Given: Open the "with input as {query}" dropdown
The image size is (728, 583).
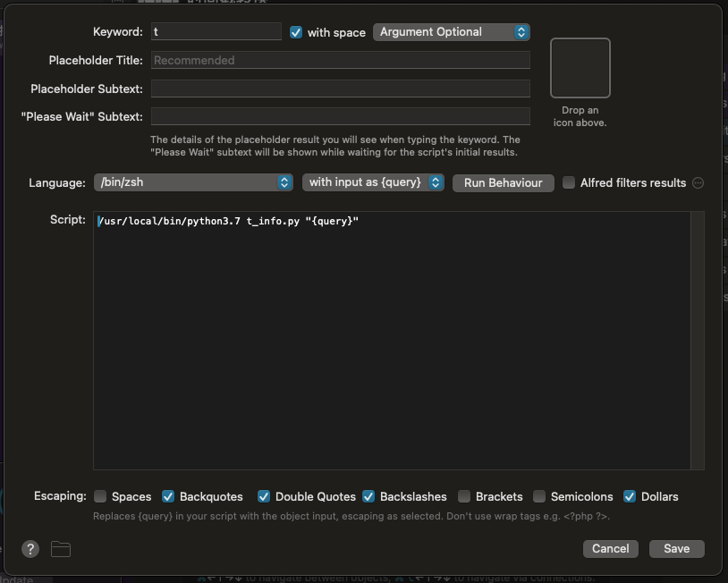Looking at the screenshot, I should coord(373,182).
